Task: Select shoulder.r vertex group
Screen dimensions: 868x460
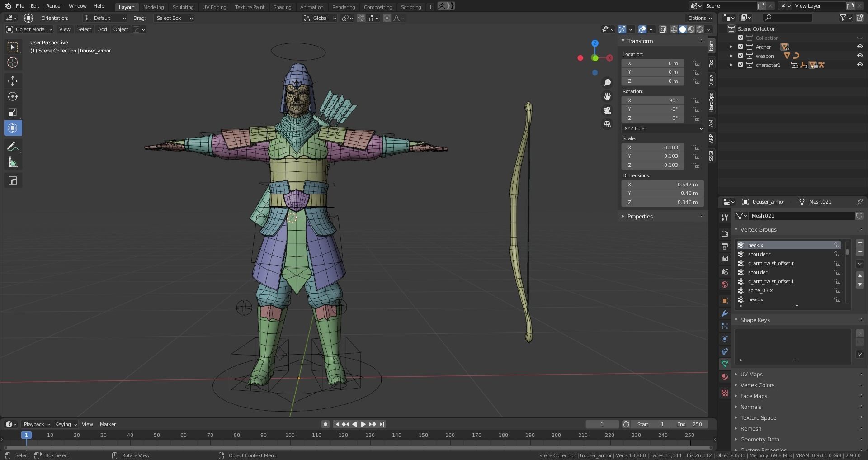Action: tap(789, 254)
